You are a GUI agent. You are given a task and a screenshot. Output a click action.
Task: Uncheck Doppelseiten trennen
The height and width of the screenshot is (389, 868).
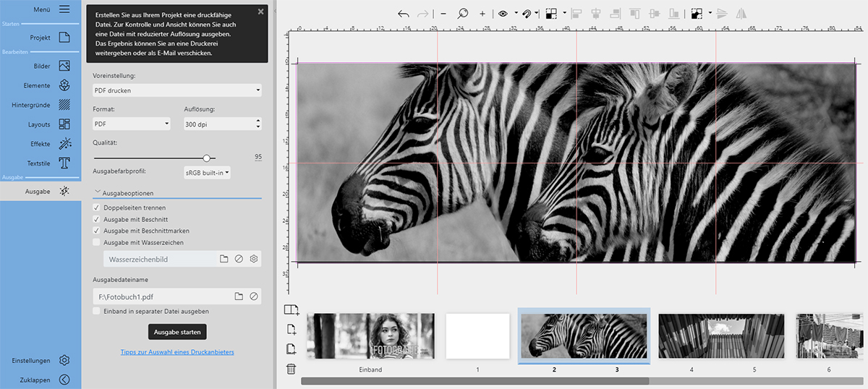click(x=97, y=208)
